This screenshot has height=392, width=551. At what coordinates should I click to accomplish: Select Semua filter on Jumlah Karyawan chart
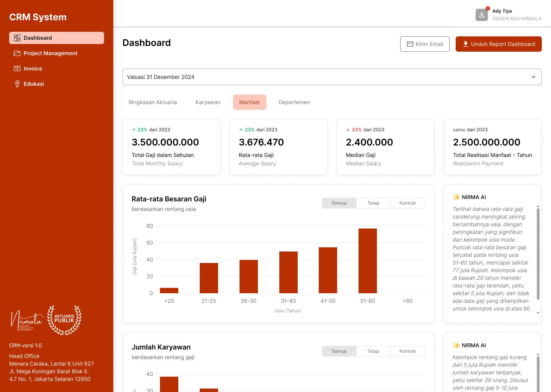pos(339,351)
